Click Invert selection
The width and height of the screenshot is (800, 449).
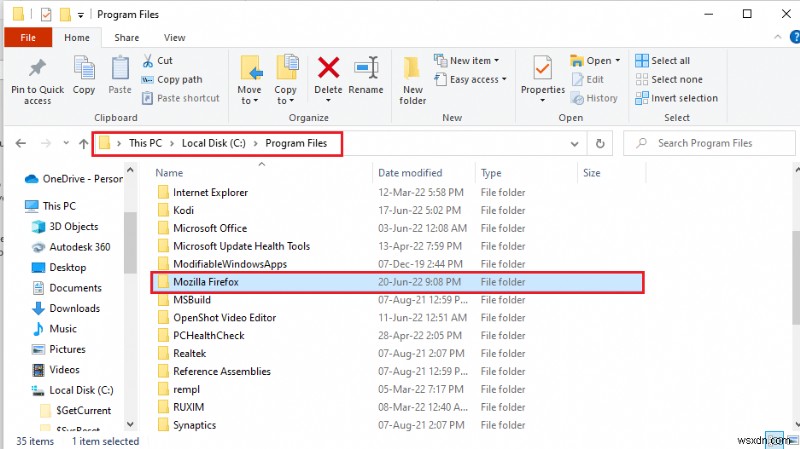(677, 98)
